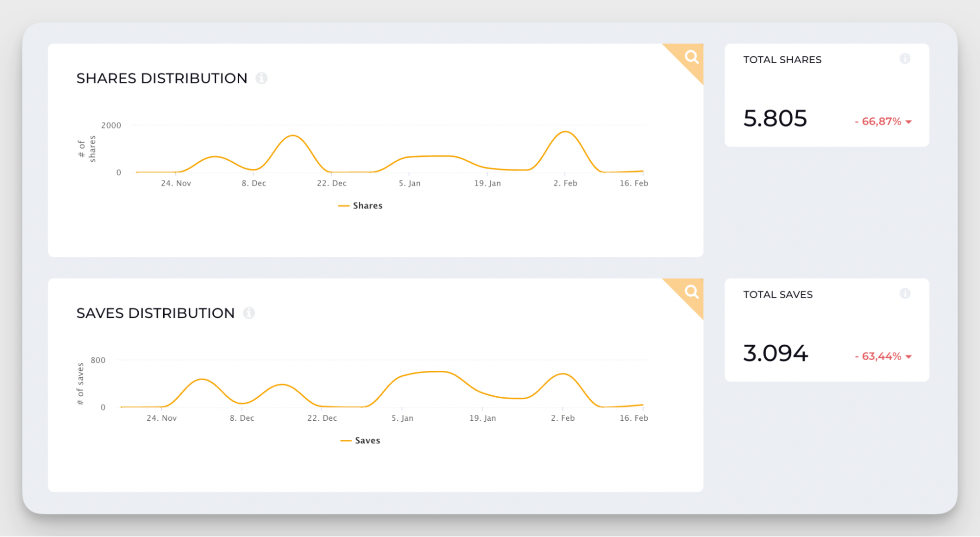The width and height of the screenshot is (980, 537).
Task: Select the SHARES DISTRIBUTION panel title
Action: (162, 78)
